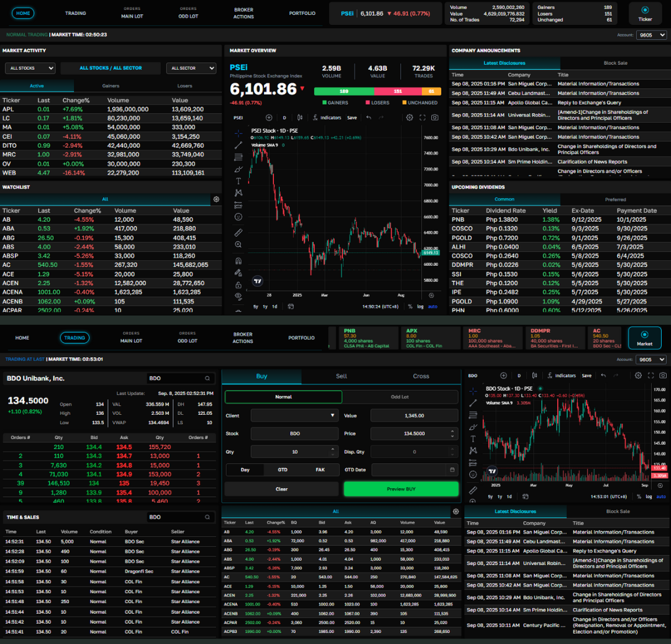Click the Qty input field

[289, 452]
